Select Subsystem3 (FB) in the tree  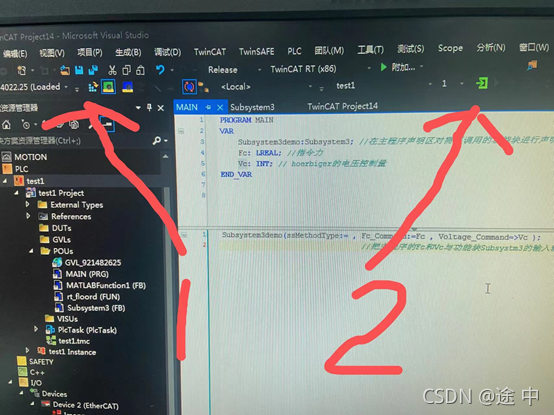coord(96,308)
